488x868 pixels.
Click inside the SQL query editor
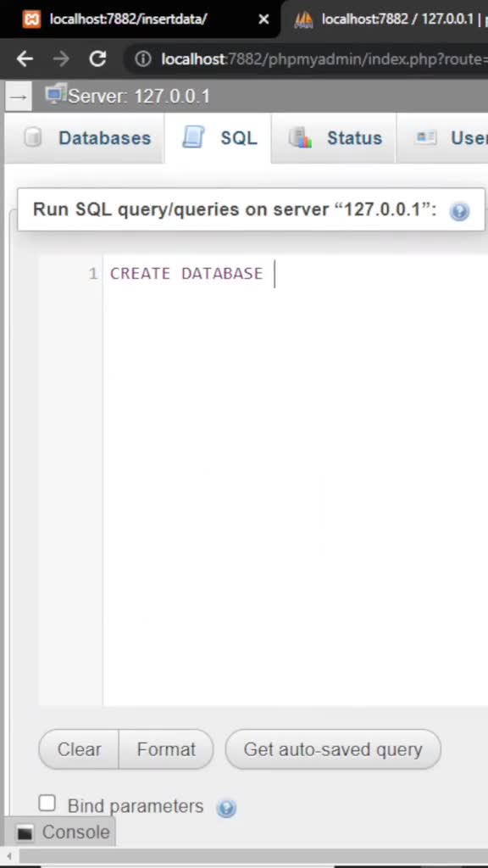[295, 481]
